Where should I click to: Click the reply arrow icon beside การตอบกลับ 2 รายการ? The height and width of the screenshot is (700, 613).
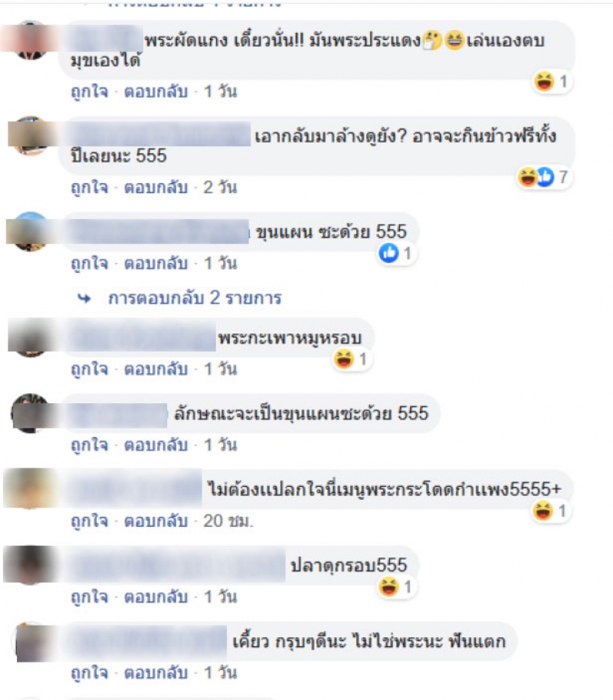coord(84,298)
